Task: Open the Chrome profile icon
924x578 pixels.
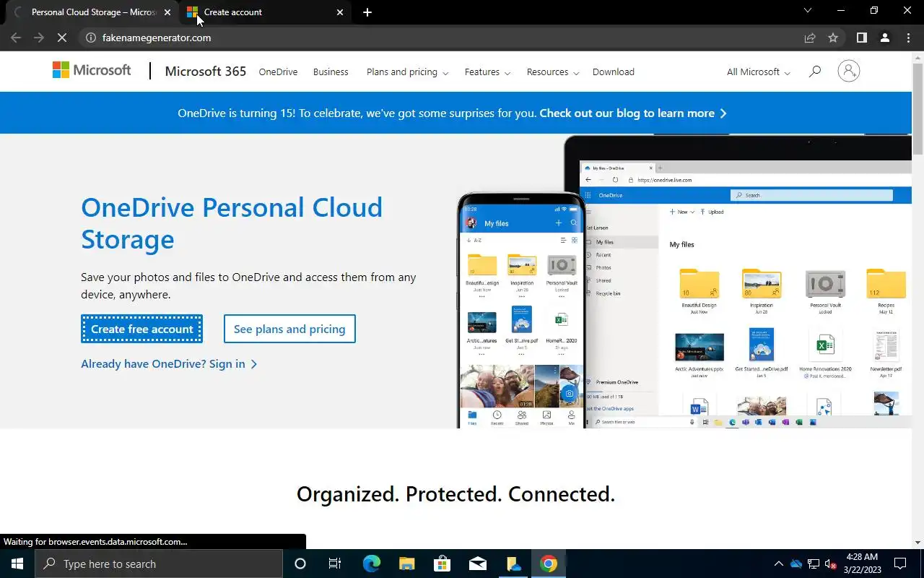Action: (884, 38)
